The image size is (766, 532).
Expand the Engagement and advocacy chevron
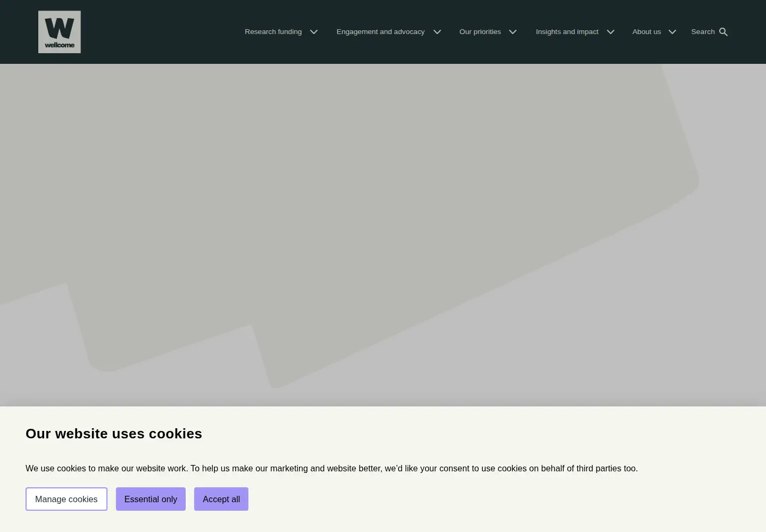(x=437, y=32)
